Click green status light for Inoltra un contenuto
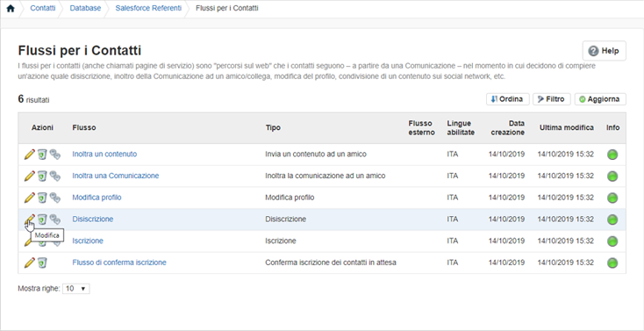 coord(612,155)
